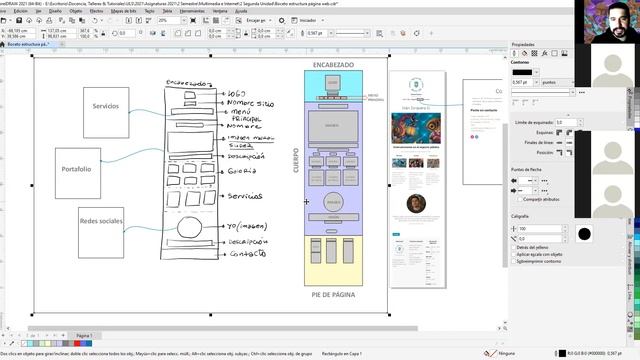Open the line style dropdown in property bar
Image resolution: width=640 pixels, height=360 pixels.
(367, 33)
